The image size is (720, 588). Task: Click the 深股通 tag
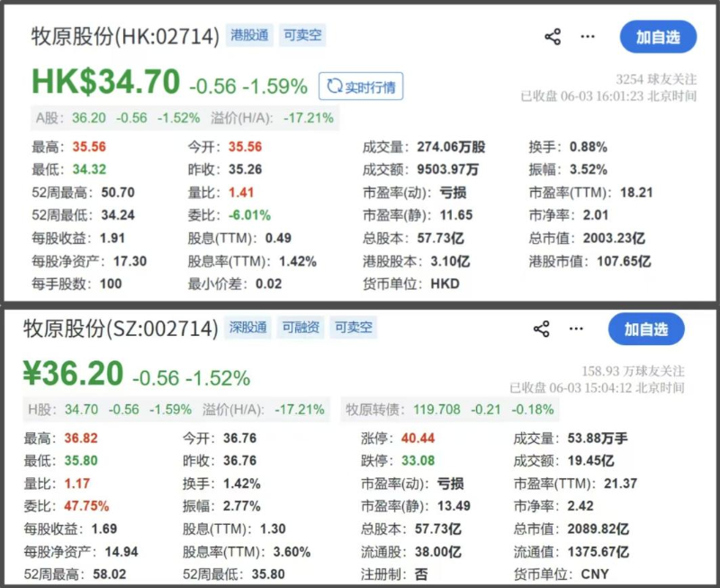click(248, 328)
